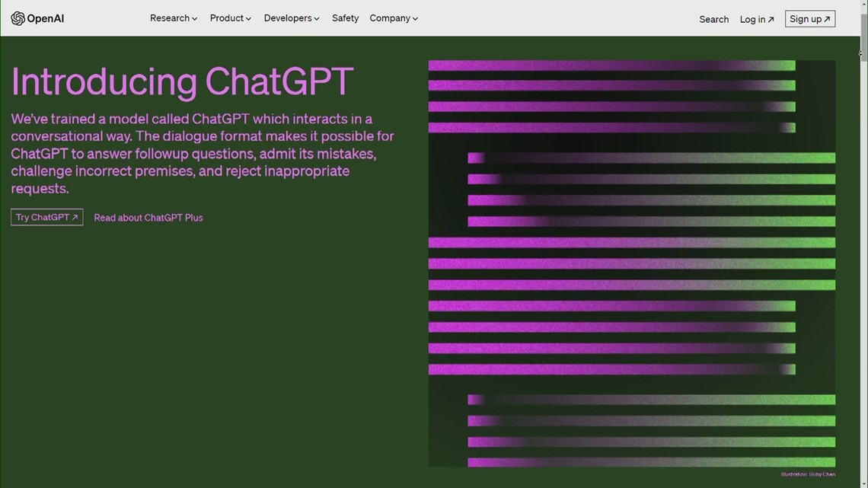This screenshot has height=488, width=868.
Task: Click the scrollbar down arrow
Action: click(863, 484)
